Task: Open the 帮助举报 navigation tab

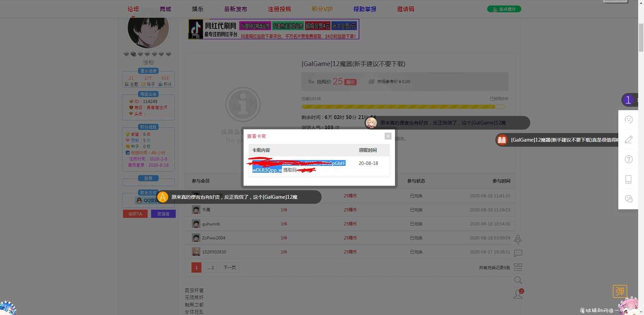Action: tap(365, 9)
